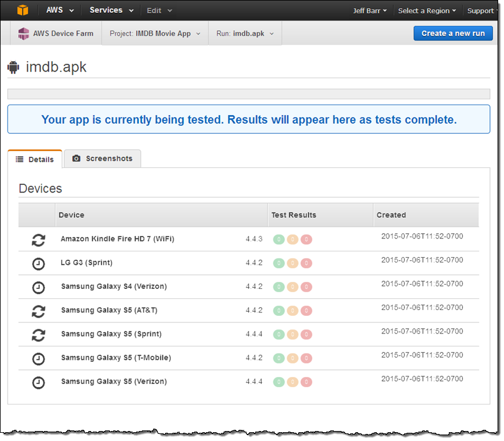The width and height of the screenshot is (504, 441).
Task: Click the pending clock icon for LG G3
Action: tap(38, 264)
